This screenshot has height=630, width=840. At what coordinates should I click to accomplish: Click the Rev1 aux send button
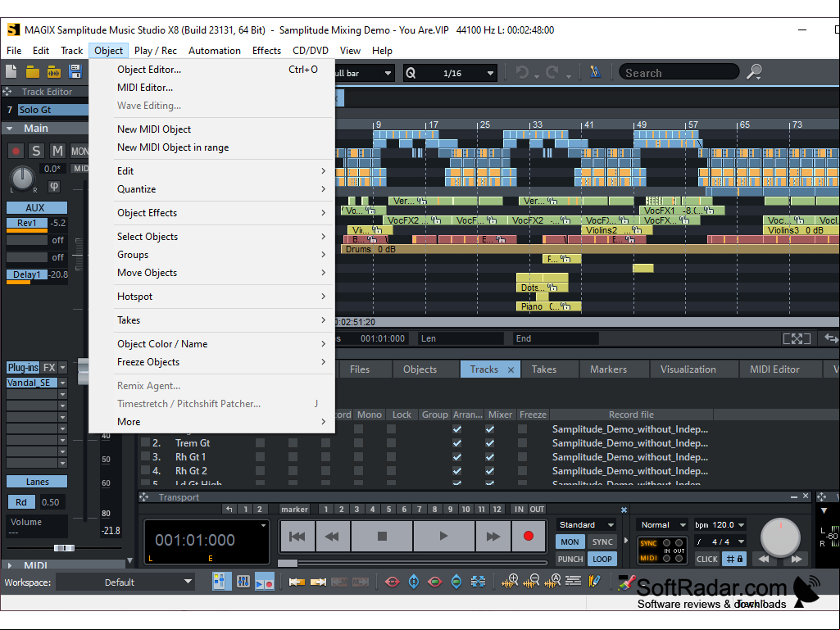coord(27,223)
